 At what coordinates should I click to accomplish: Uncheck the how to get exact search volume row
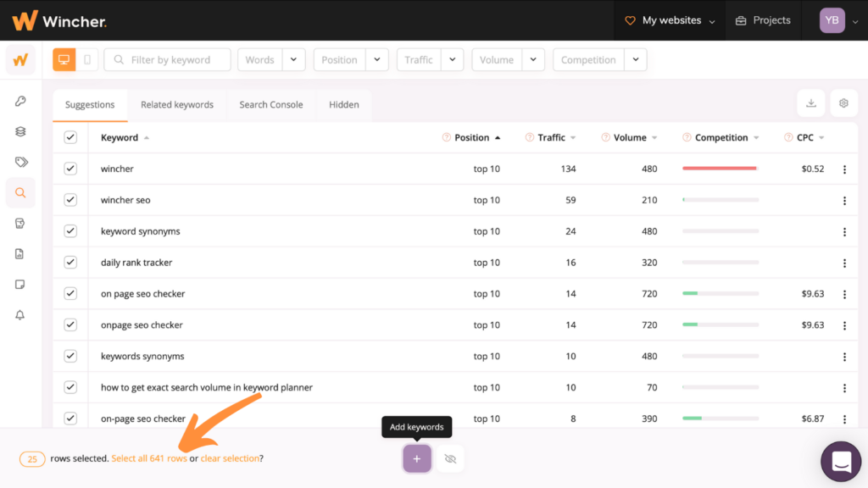pos(70,387)
